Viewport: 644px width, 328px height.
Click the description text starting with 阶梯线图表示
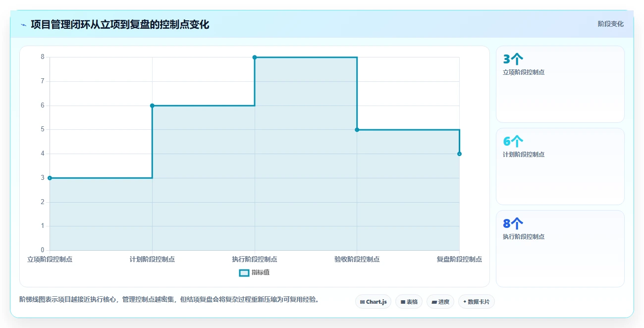point(169,299)
